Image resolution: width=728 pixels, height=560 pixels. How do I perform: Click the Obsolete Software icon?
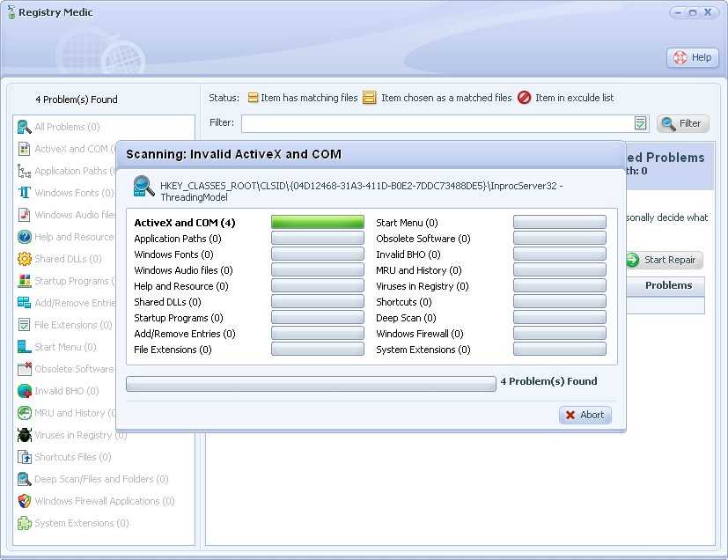tap(24, 369)
